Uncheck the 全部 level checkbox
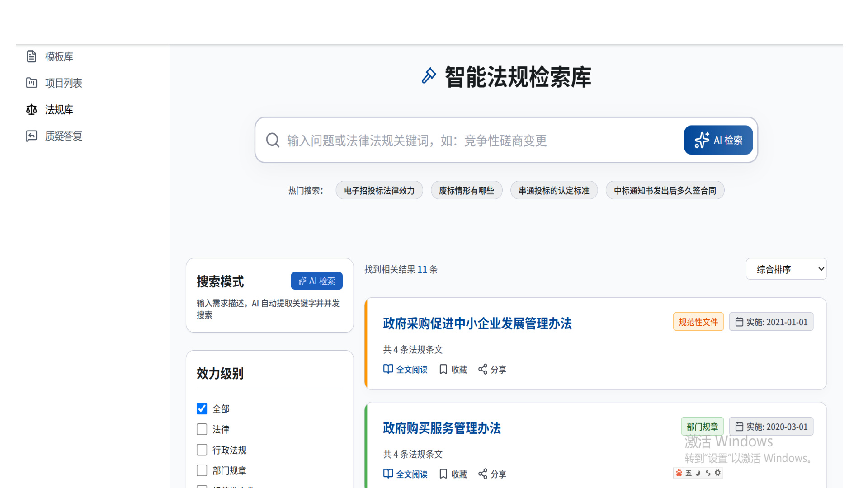Image resolution: width=868 pixels, height=488 pixels. coord(202,408)
